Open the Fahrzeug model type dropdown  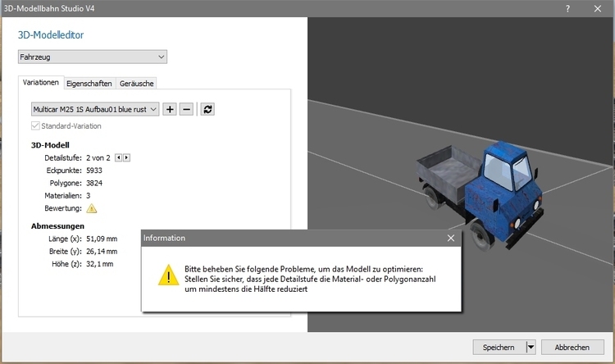point(93,57)
